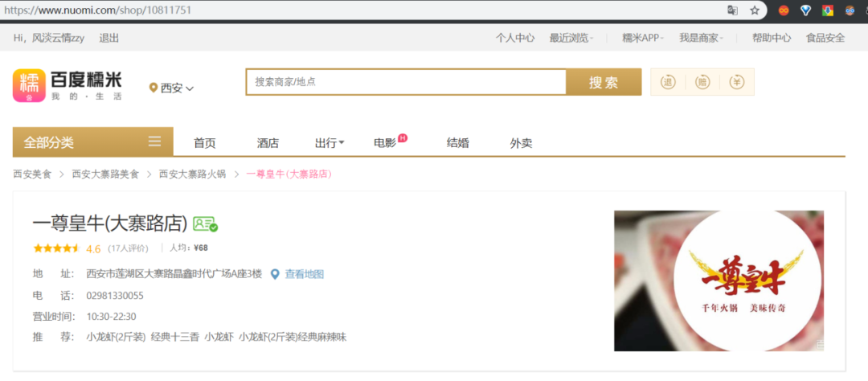Image resolution: width=868 pixels, height=381 pixels.
Task: Bookmark this page with the star icon
Action: [755, 10]
